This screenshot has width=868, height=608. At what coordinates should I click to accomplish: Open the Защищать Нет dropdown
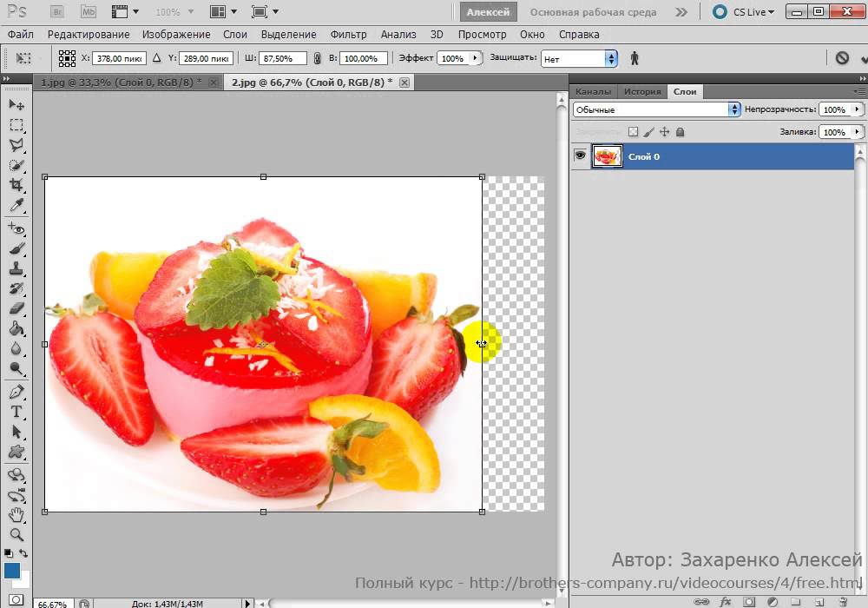point(579,59)
